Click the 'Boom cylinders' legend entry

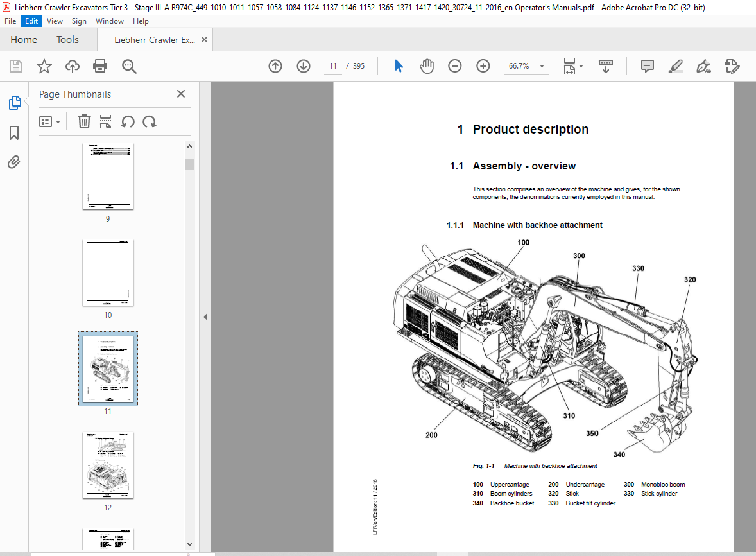[x=511, y=494]
